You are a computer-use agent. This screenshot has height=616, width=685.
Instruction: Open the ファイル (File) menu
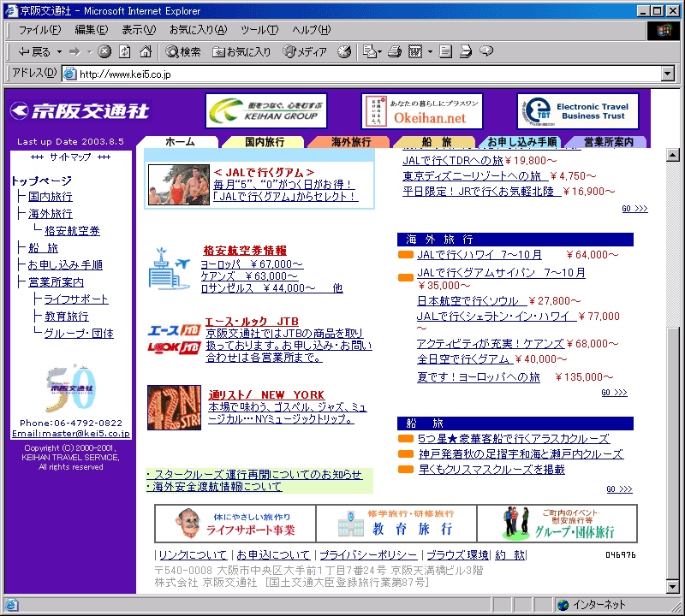click(x=39, y=30)
